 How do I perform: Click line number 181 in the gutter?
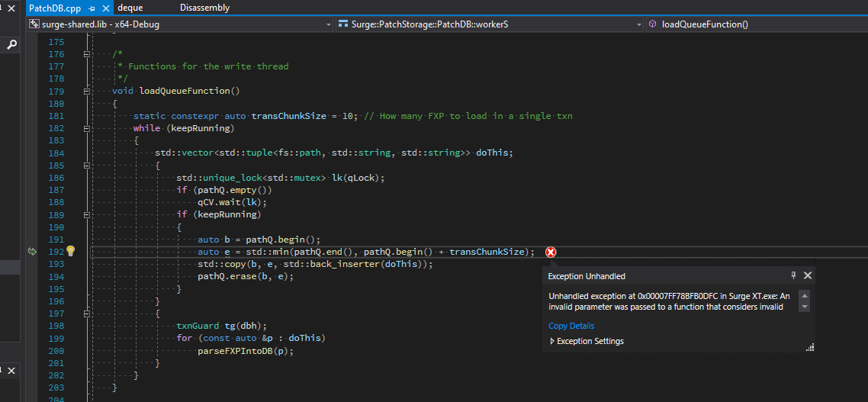(56, 116)
